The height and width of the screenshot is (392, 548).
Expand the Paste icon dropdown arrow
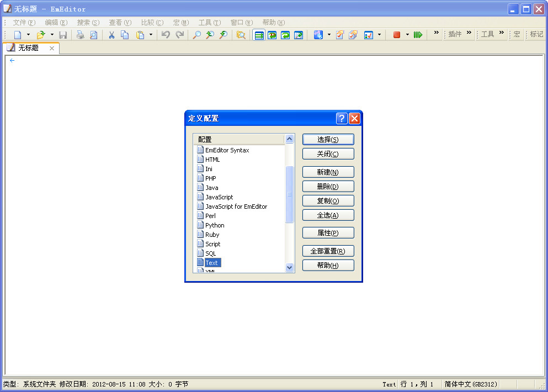tap(151, 35)
